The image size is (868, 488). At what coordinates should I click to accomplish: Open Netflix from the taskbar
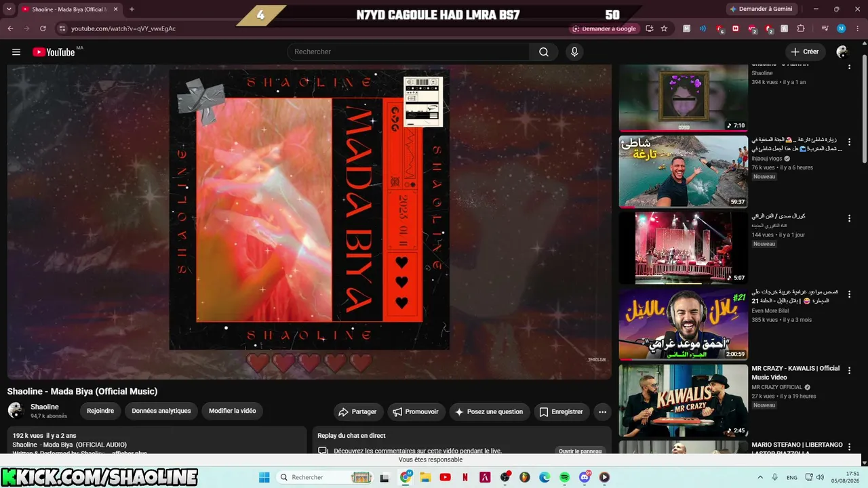pos(465,477)
